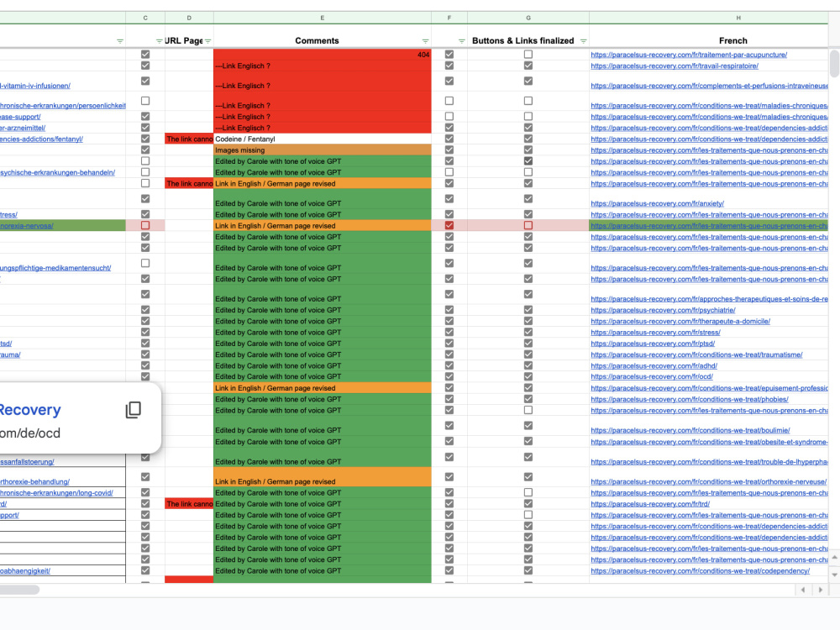Select column H by its letter header

point(738,18)
